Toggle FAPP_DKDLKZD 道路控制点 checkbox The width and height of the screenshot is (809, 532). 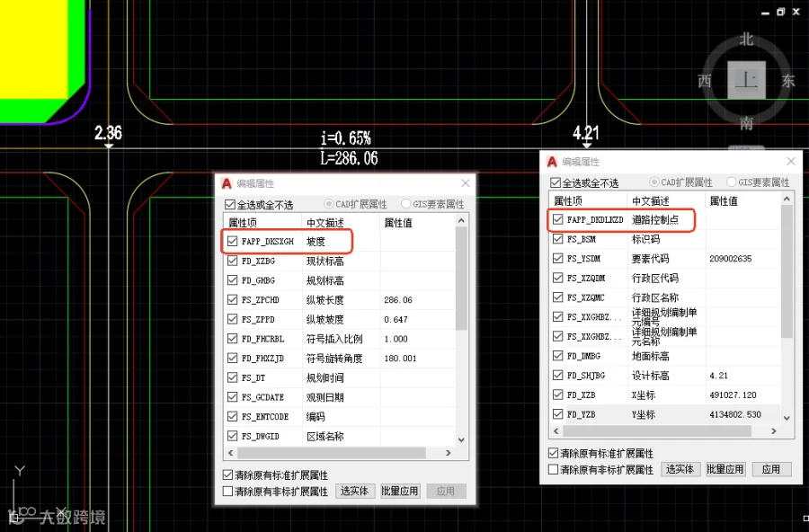coord(557,220)
